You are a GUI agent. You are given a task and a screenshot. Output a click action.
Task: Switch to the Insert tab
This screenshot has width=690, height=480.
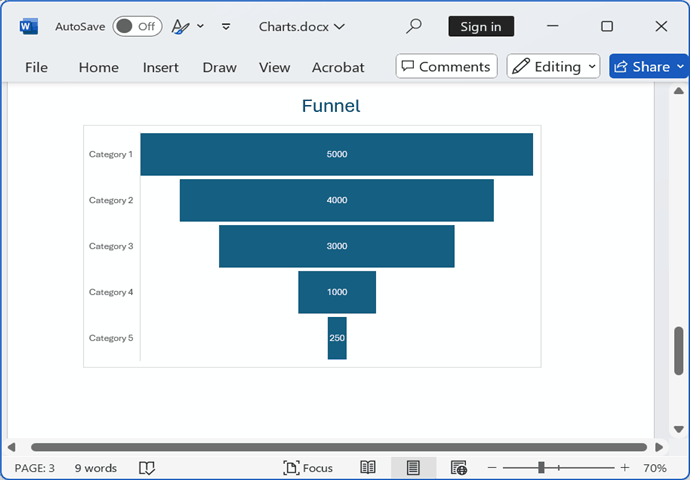(161, 67)
